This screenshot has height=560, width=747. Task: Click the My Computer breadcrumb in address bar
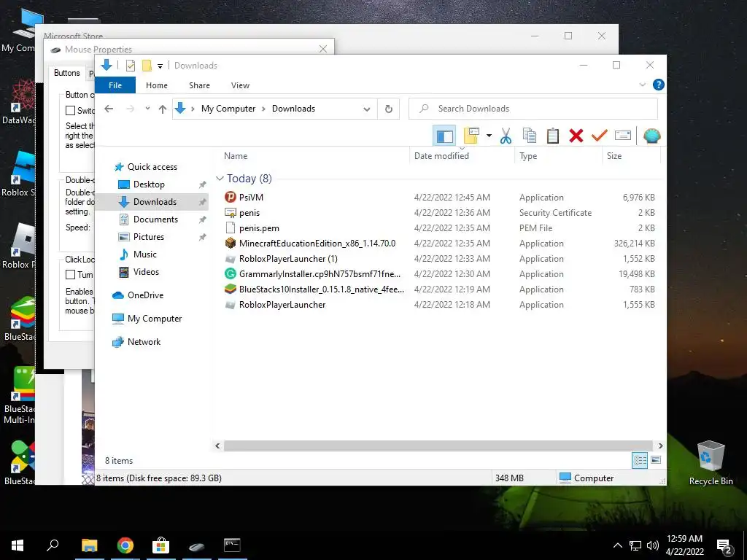228,109
